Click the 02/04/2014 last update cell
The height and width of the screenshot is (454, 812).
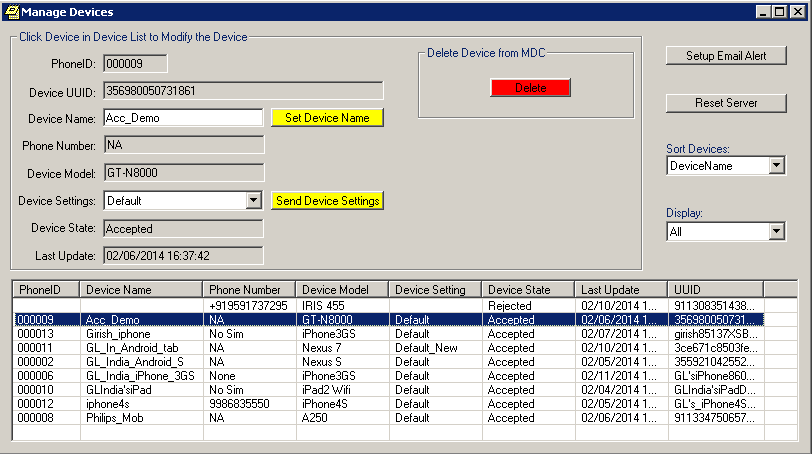point(619,390)
